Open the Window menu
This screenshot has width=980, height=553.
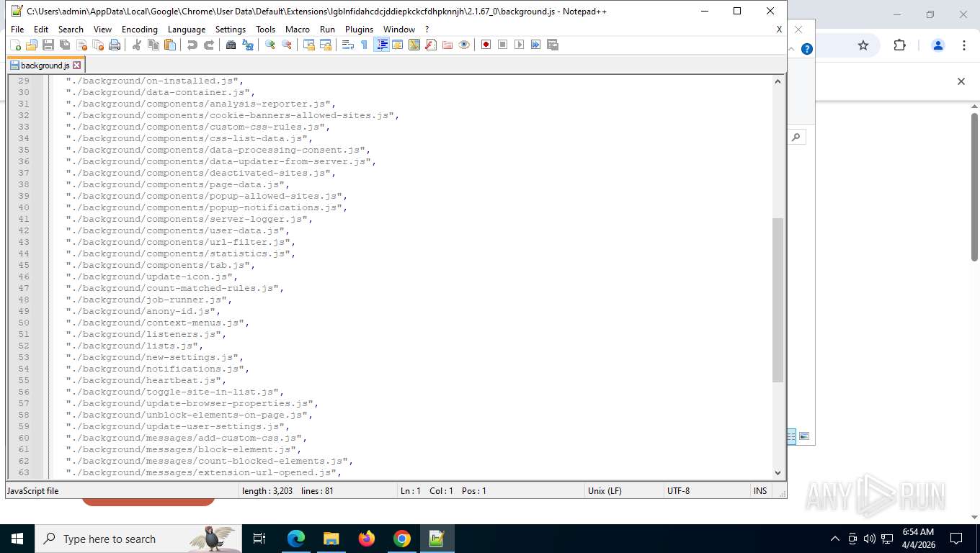pos(398,30)
